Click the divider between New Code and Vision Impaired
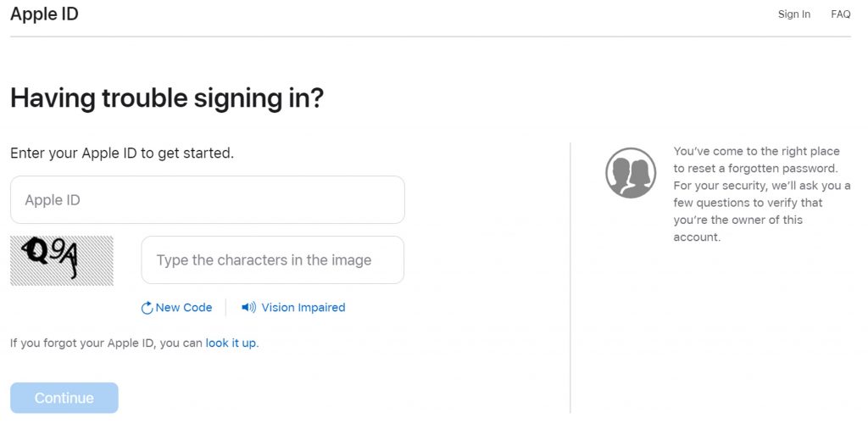 pyautogui.click(x=226, y=308)
